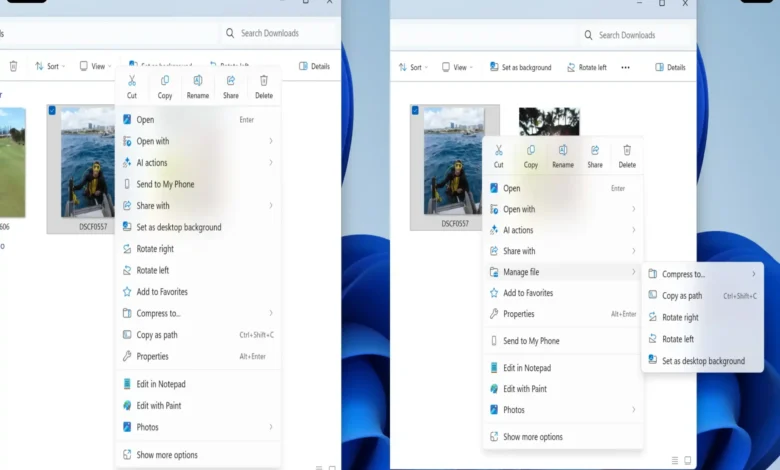Viewport: 780px width, 470px height.
Task: Choose Rotate right in the Manage file submenu
Action: (680, 317)
